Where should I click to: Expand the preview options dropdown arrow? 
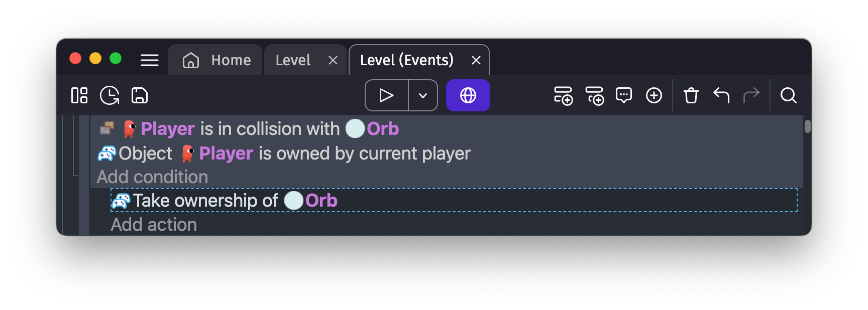[423, 95]
